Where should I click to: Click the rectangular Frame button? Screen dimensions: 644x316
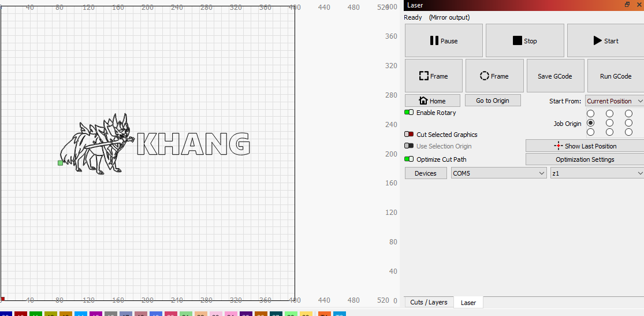coord(434,76)
